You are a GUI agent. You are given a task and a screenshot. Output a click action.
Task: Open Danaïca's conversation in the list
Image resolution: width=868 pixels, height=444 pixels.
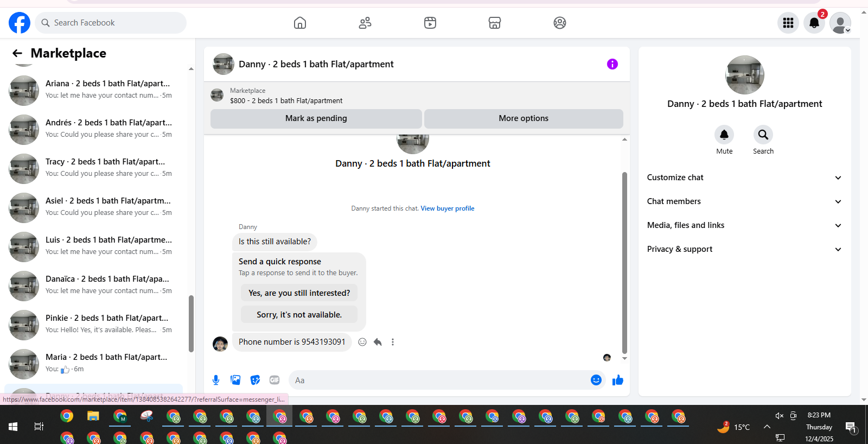[94, 286]
